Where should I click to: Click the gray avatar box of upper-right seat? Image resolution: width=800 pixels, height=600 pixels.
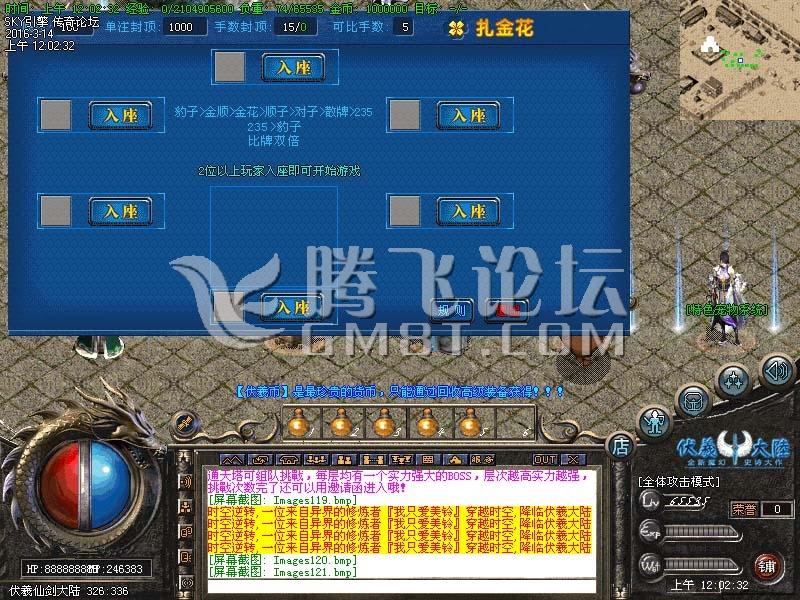click(x=405, y=115)
